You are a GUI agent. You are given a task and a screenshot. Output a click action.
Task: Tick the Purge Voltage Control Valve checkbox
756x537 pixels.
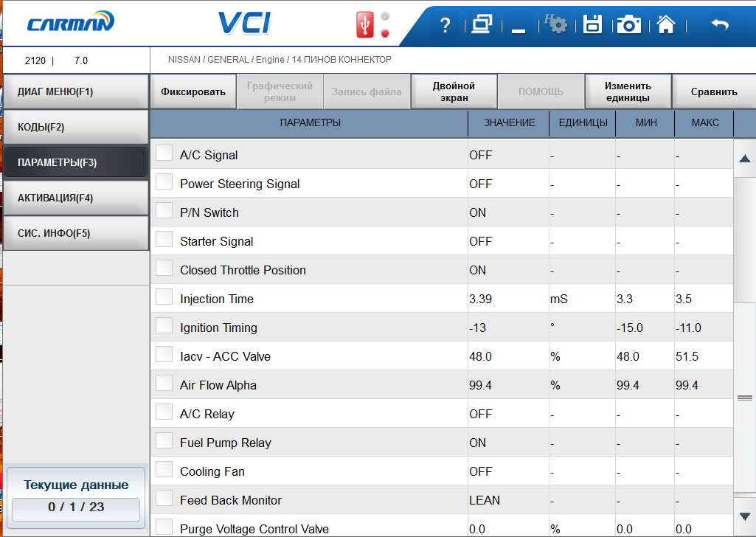164,527
